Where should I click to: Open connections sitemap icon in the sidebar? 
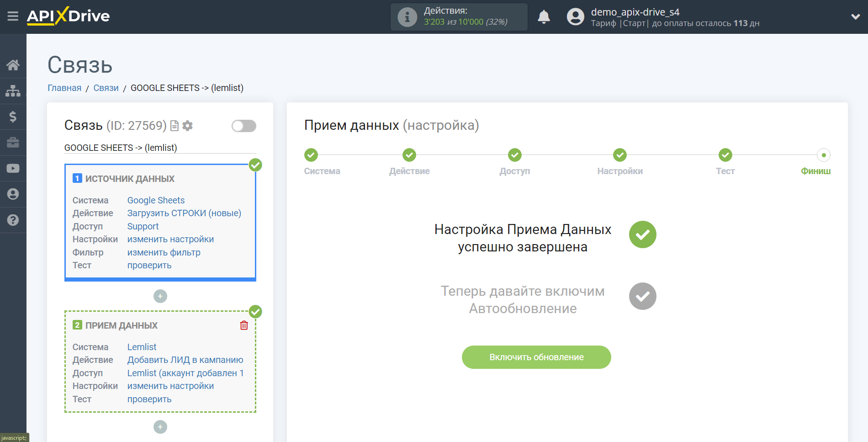(x=13, y=91)
